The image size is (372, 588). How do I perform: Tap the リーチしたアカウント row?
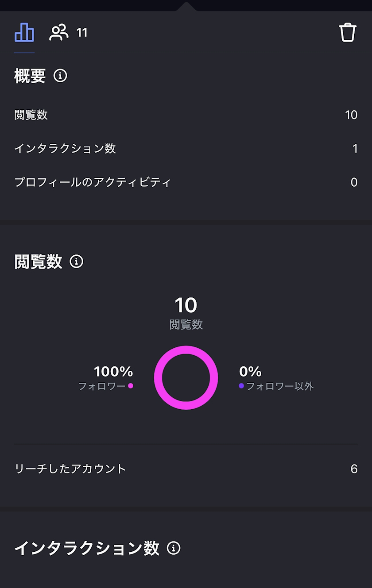tap(186, 469)
